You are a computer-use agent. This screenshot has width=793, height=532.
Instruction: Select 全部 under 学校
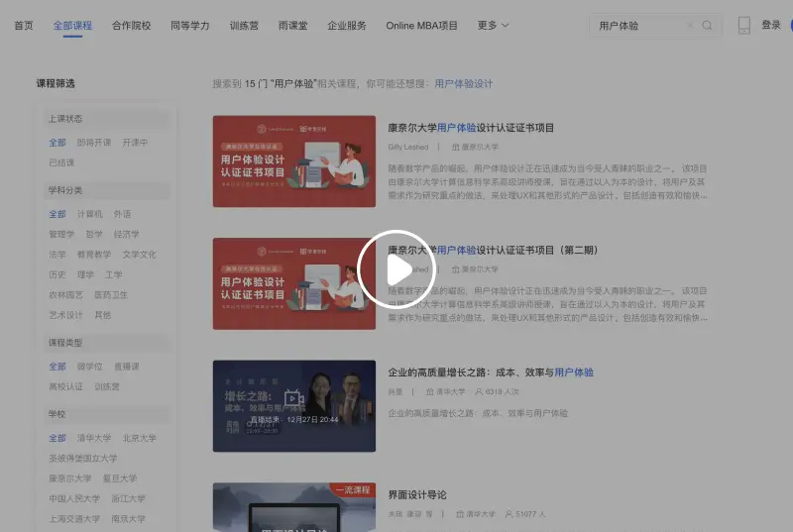57,439
